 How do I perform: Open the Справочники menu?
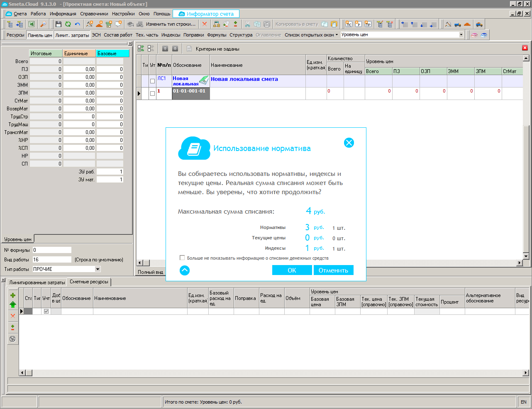(94, 14)
